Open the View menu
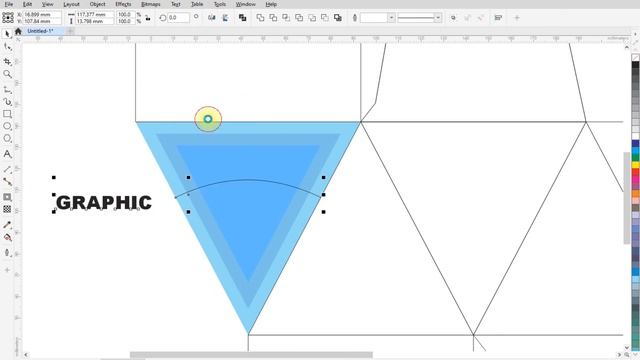This screenshot has width=640, height=360. coord(48,4)
